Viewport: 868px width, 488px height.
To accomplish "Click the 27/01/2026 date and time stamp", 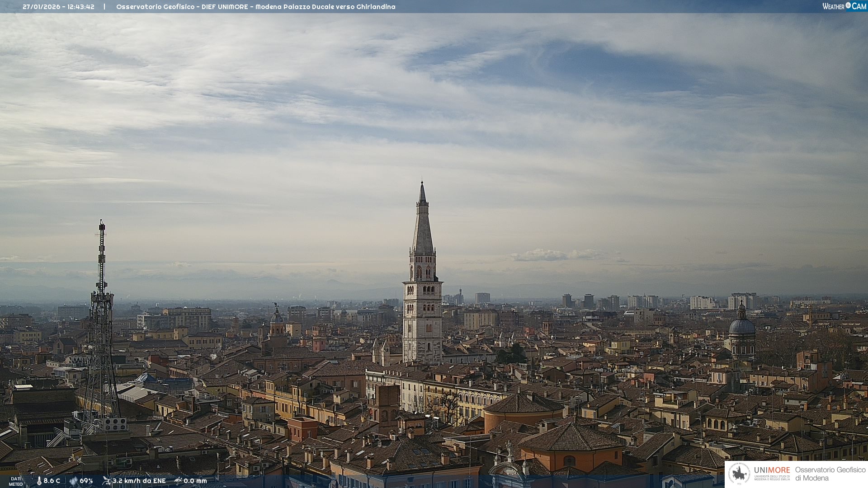I will [58, 7].
